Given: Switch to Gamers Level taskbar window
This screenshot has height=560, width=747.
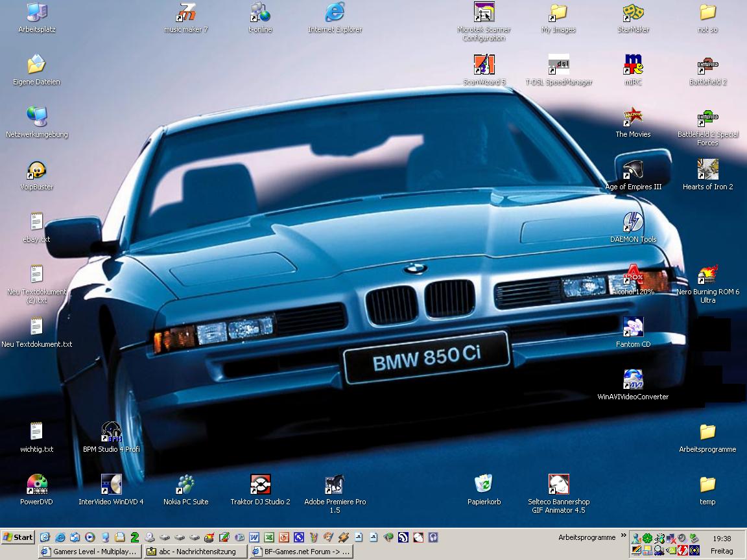Looking at the screenshot, I should pyautogui.click(x=89, y=552).
